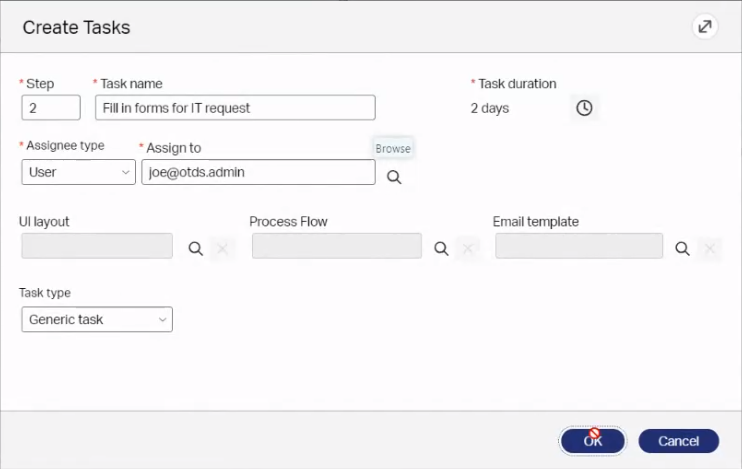Select the Process Flow input box
Screen dimensions: 742x469
click(336, 246)
